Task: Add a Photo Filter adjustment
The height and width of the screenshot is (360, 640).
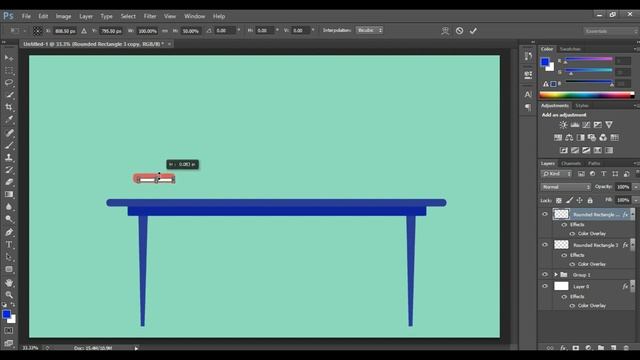Action: click(592, 138)
